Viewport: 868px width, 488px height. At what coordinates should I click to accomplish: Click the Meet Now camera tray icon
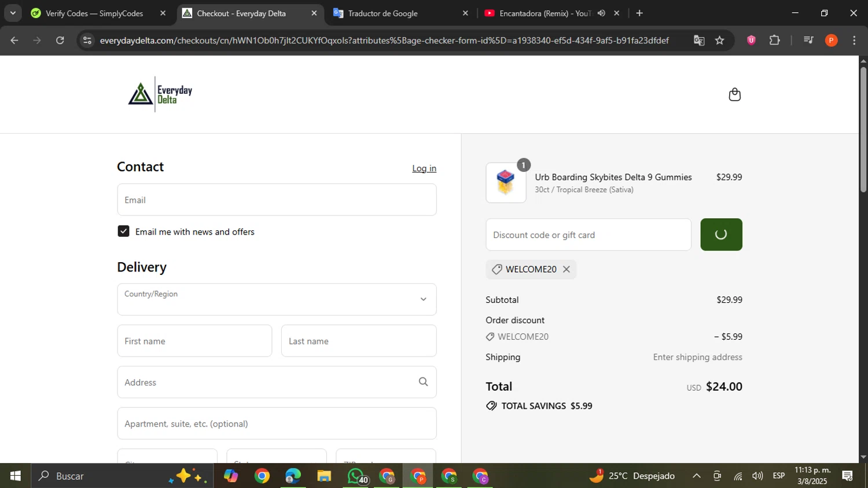(717, 476)
